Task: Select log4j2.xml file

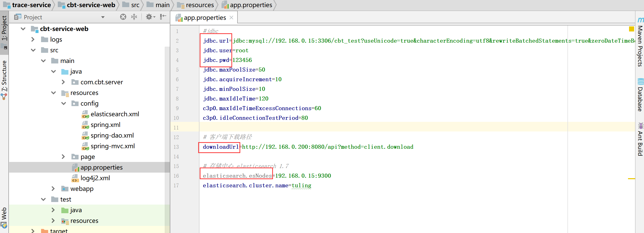Action: 91,178
